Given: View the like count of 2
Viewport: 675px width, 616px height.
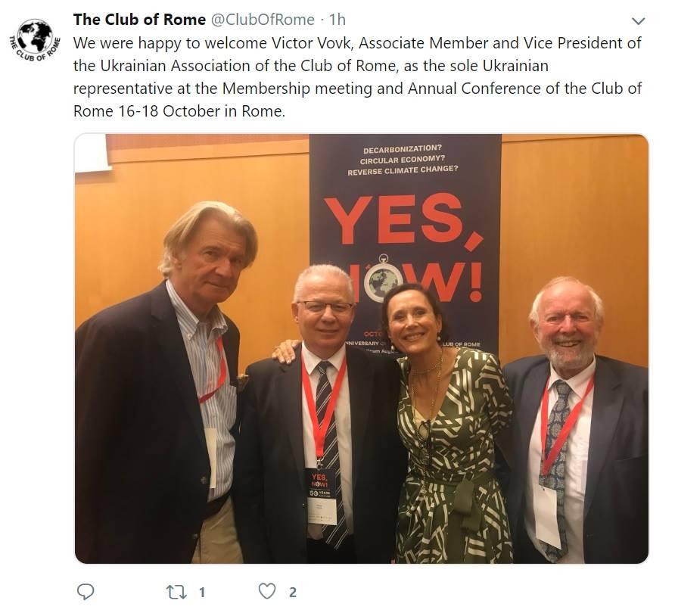Looking at the screenshot, I should tap(293, 593).
